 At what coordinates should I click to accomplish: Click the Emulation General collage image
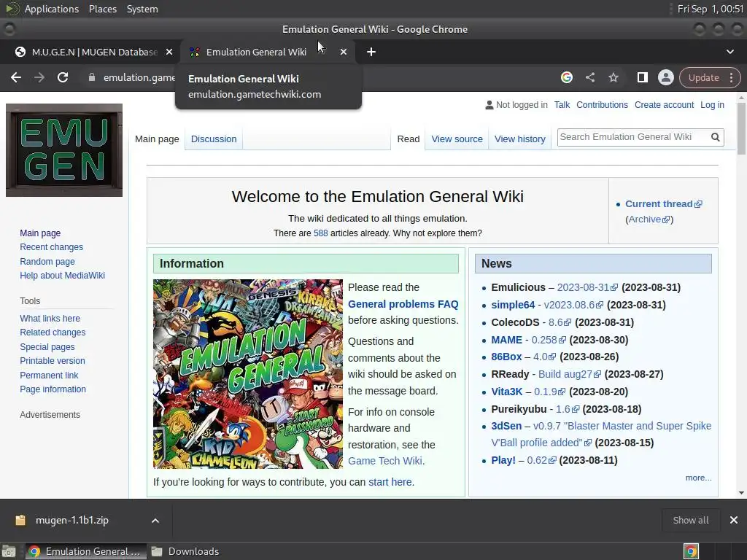248,374
